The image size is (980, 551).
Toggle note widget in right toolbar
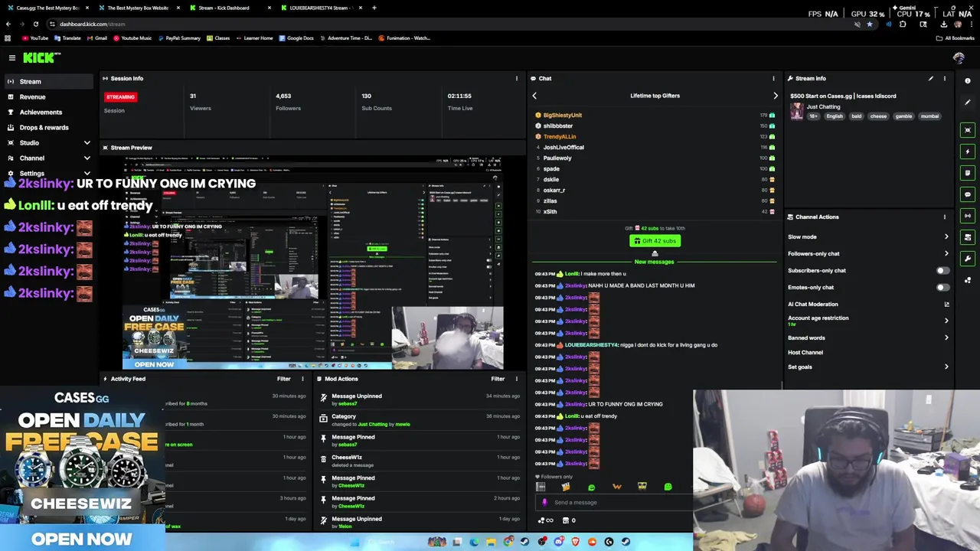click(x=968, y=173)
